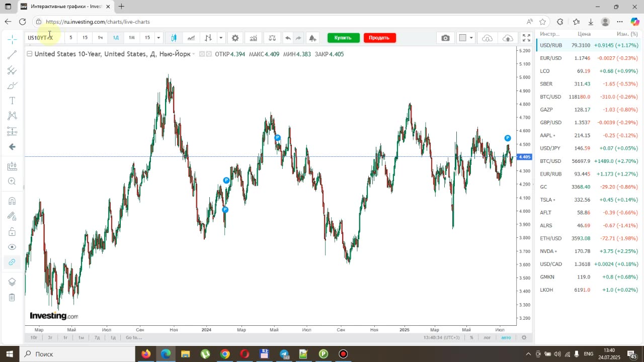This screenshot has height=362, width=644.
Task: Enter fullscreen chart mode
Action: point(526,38)
